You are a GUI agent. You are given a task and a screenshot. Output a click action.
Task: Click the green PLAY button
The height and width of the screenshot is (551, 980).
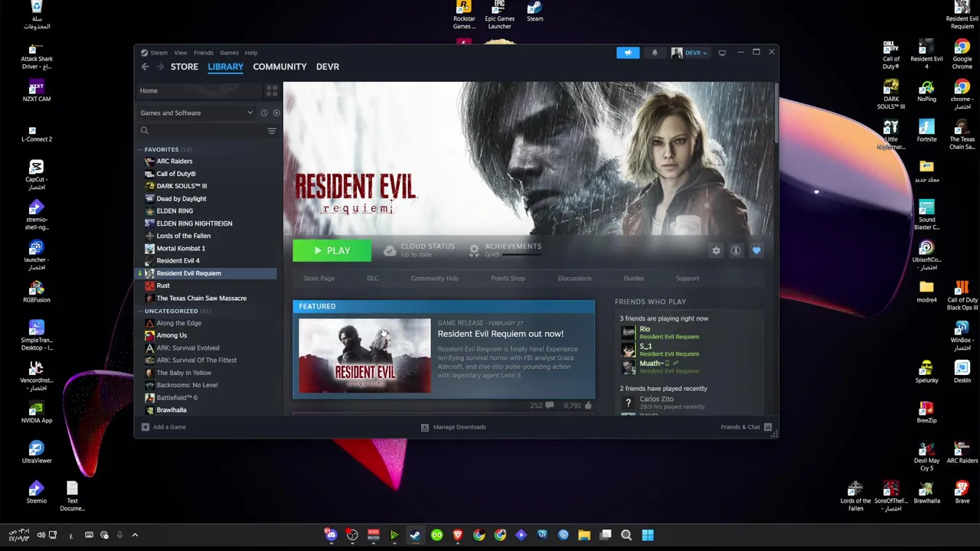332,251
